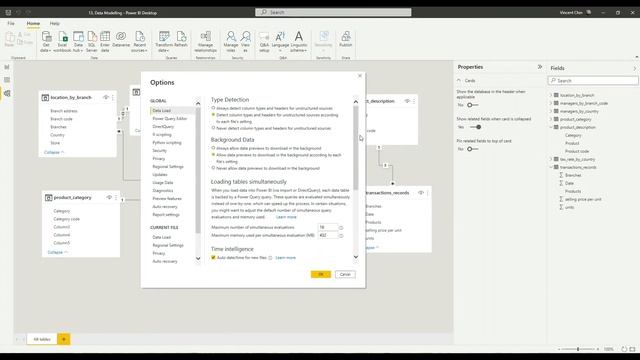Screen dimensions: 640x360
Task: Add a new layout tab with plus button
Action: (x=64, y=339)
